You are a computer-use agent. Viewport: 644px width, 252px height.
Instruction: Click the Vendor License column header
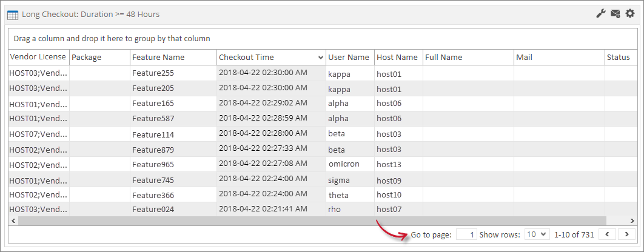[38, 57]
